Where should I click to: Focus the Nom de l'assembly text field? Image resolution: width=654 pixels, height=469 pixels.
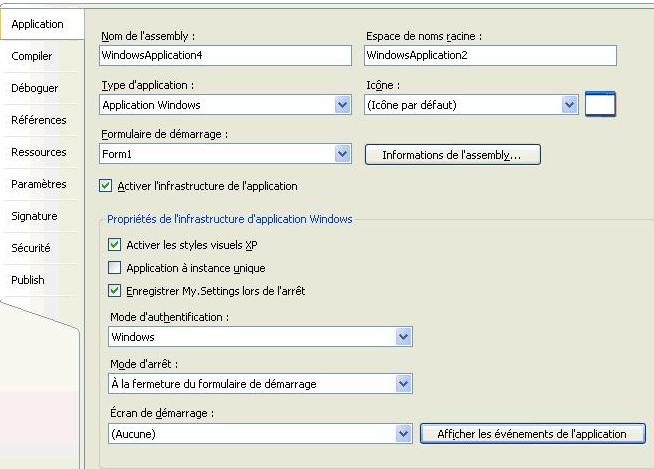coord(225,55)
